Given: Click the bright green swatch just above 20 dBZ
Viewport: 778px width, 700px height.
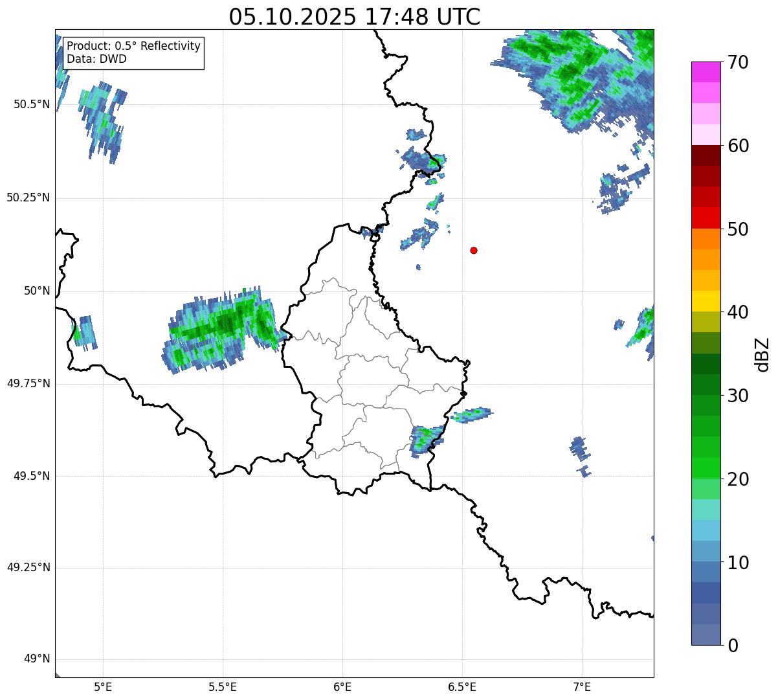Looking at the screenshot, I should coord(706,468).
